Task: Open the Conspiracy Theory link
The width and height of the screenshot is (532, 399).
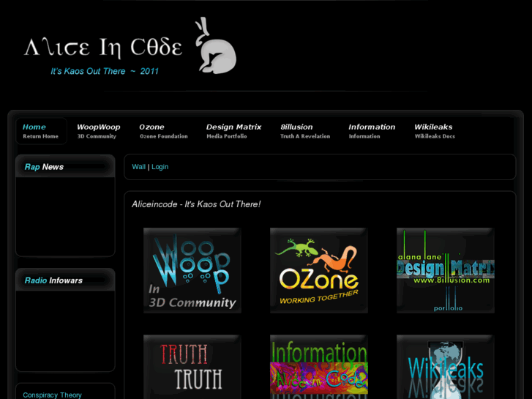Action: 52,395
